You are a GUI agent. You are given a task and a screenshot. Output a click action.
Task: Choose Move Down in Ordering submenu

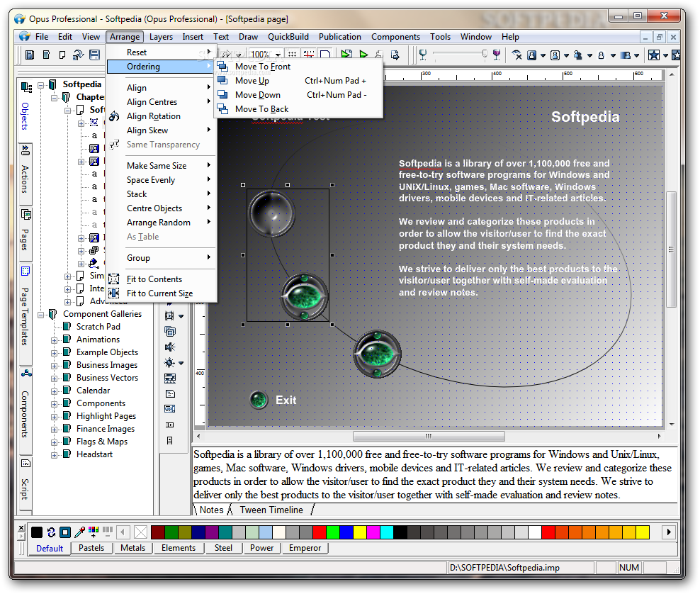pyautogui.click(x=298, y=95)
